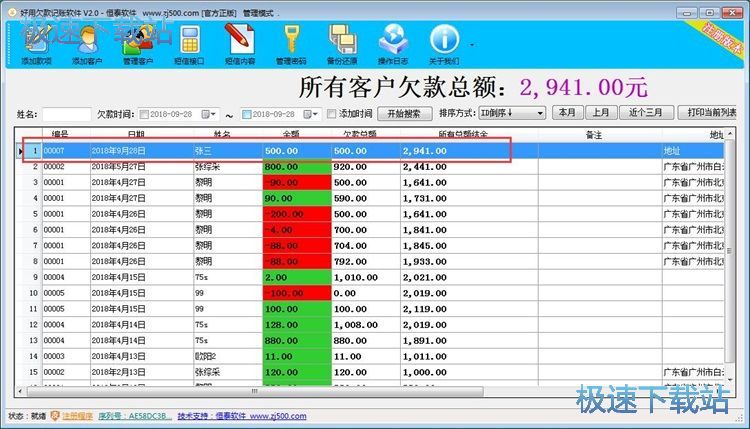The image size is (750, 429).
Task: Click the 920.00 debt total cell
Action: (366, 167)
